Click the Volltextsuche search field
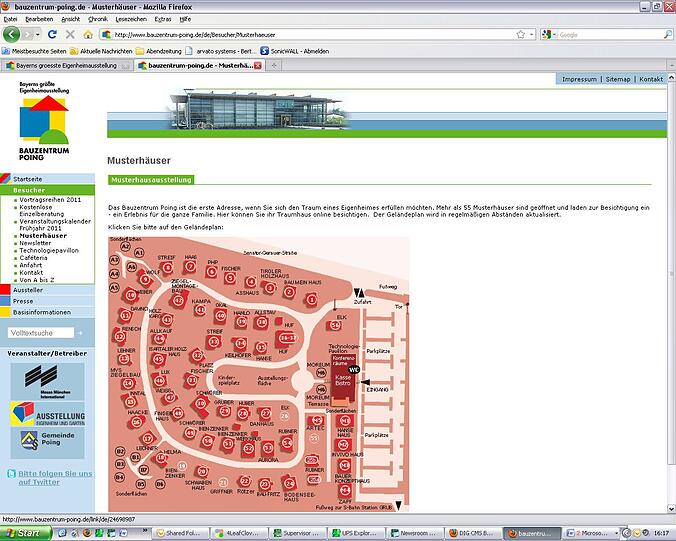Image resolution: width=676 pixels, height=541 pixels. click(41, 333)
